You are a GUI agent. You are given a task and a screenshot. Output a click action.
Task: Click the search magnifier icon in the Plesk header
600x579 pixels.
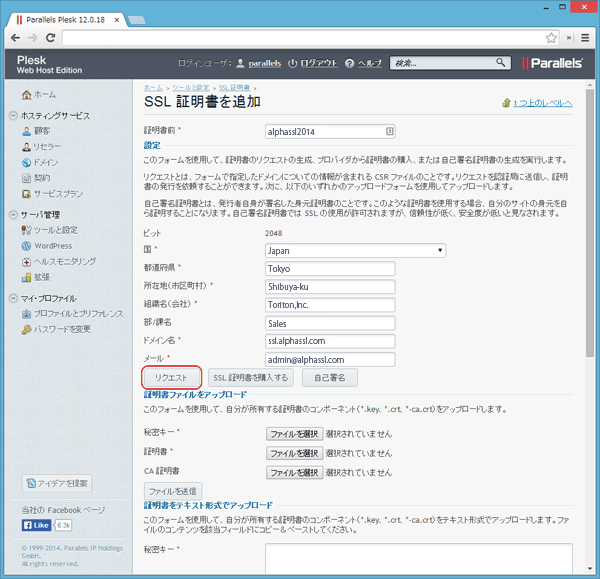pos(501,62)
